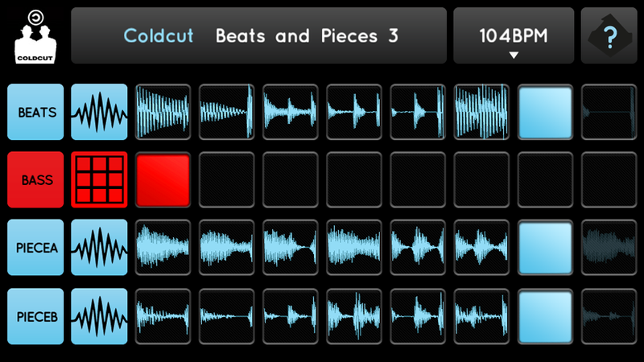Trigger the third sample pad in PIECEB row
Screen dimensions: 644x362
click(x=291, y=316)
